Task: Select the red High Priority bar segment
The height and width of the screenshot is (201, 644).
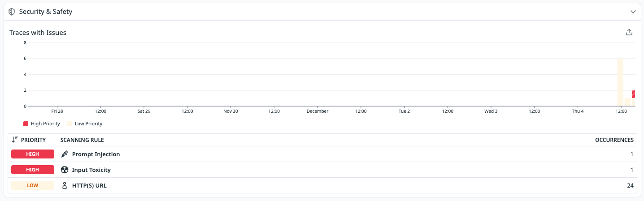Action: pos(634,94)
